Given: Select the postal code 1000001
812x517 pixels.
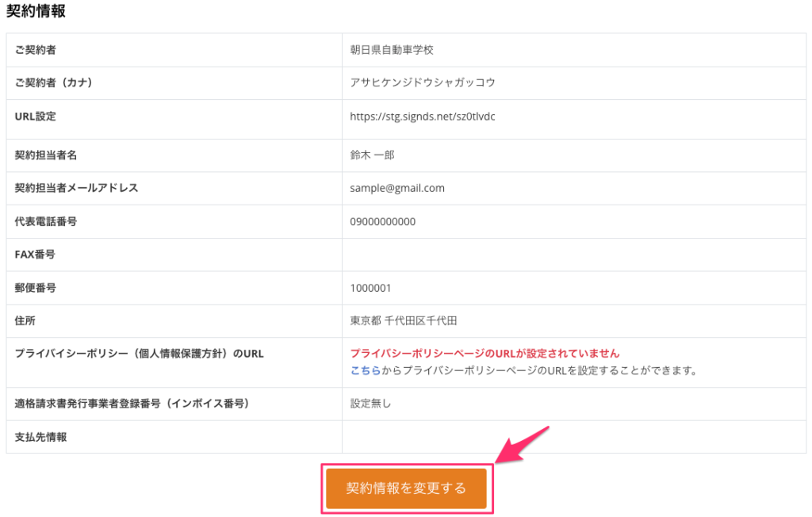Looking at the screenshot, I should pos(370,288).
